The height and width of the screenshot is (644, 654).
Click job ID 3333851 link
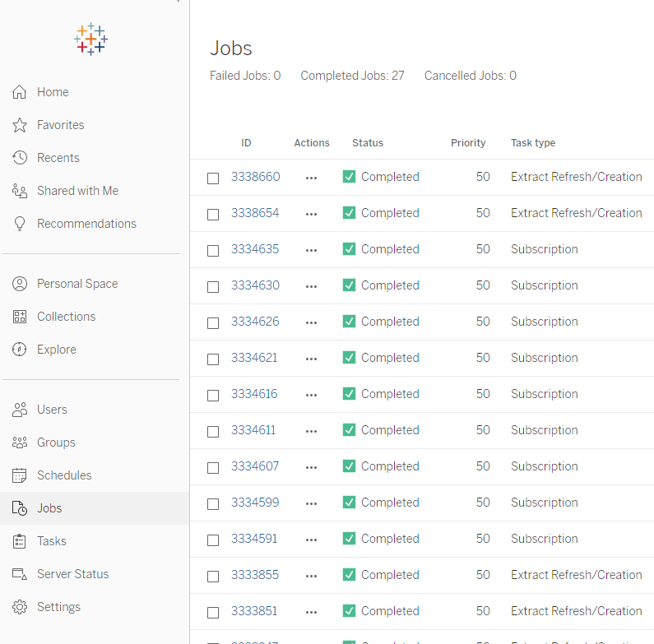254,611
